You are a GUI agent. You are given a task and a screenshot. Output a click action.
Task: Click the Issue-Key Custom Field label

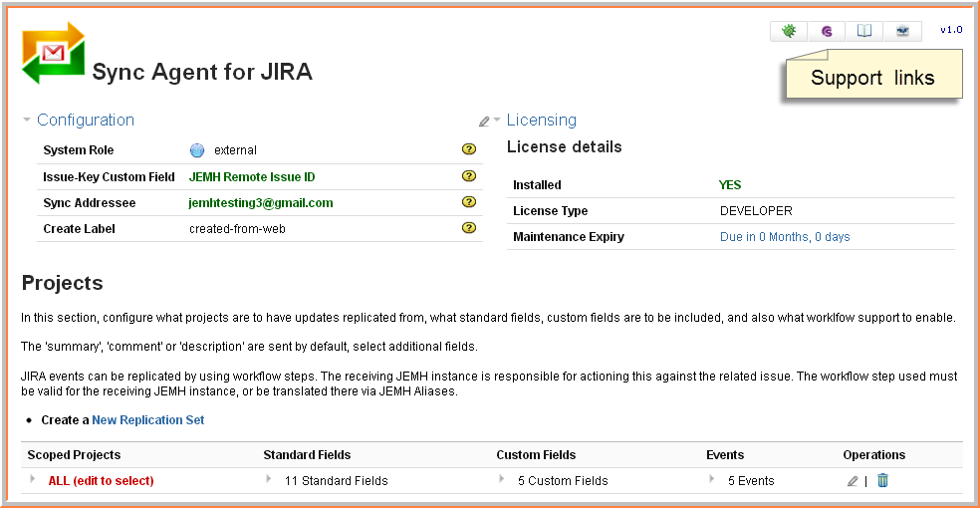click(x=109, y=177)
